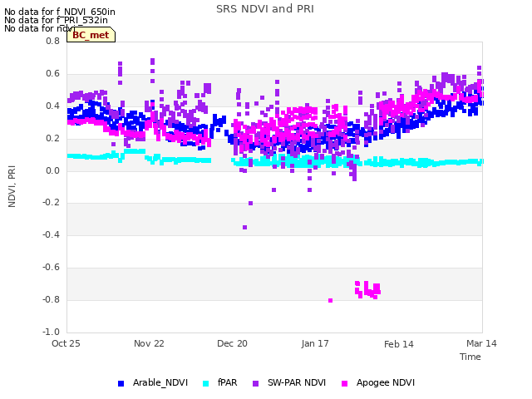
Task: Click the 0.0 y-axis tick label
Action: coord(52,170)
